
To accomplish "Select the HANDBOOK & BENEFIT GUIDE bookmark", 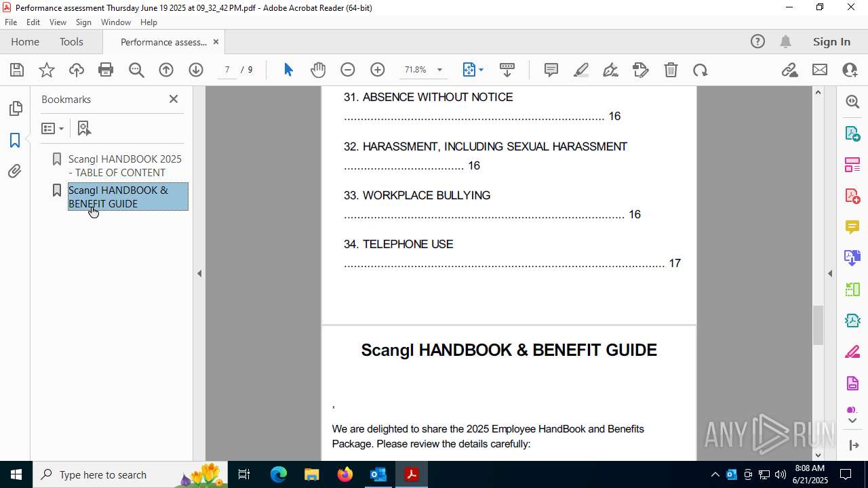I will point(127,197).
